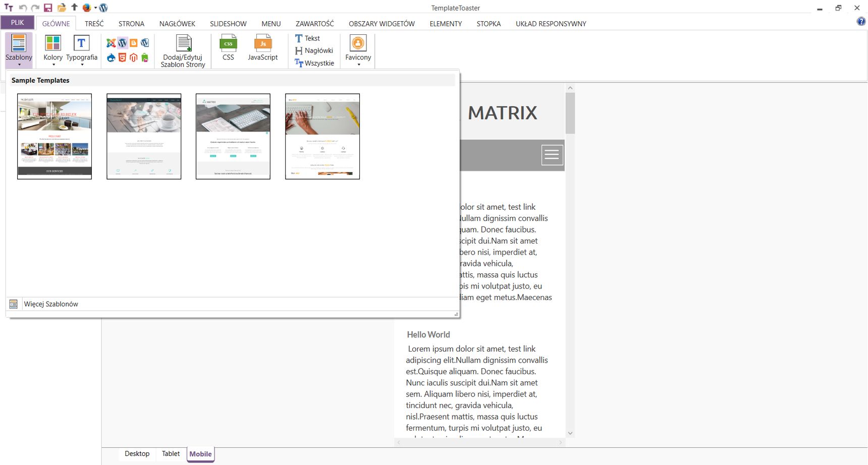
Task: Click the horizontal scrollbar right arrow
Action: point(560,443)
